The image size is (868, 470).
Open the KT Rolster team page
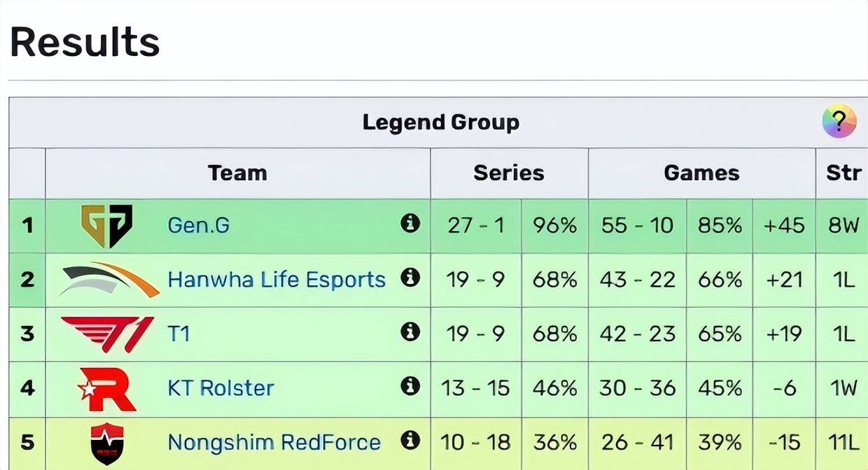[x=220, y=388]
